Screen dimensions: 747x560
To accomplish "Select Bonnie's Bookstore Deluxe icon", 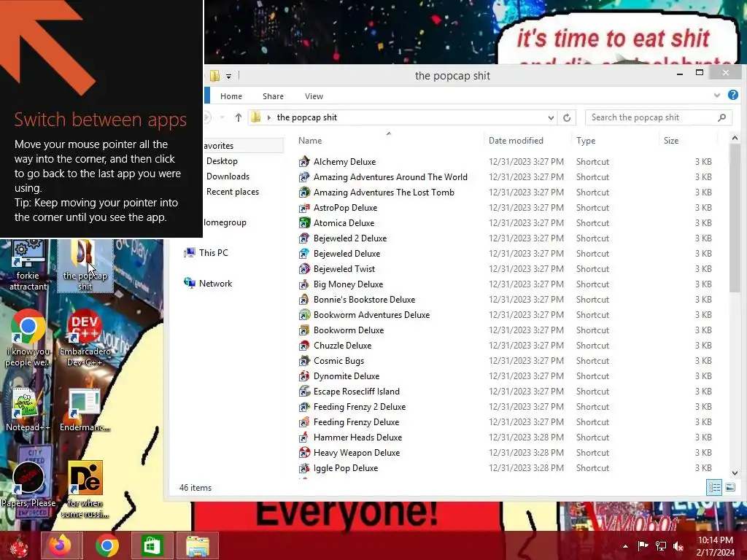I will click(304, 300).
